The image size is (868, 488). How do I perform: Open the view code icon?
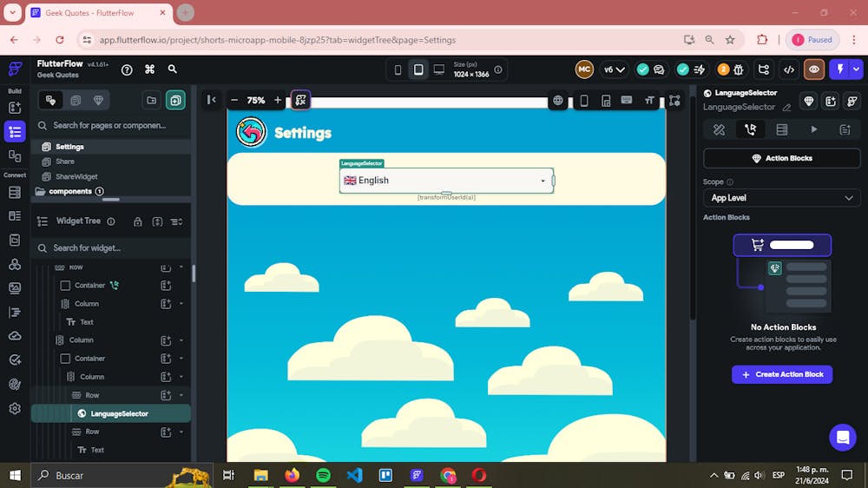pyautogui.click(x=789, y=69)
